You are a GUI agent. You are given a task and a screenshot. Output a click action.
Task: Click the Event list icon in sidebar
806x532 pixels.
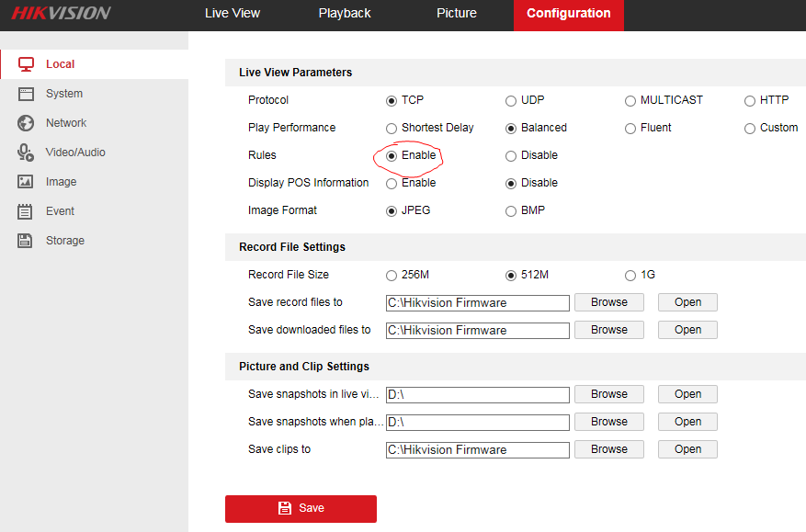point(25,211)
